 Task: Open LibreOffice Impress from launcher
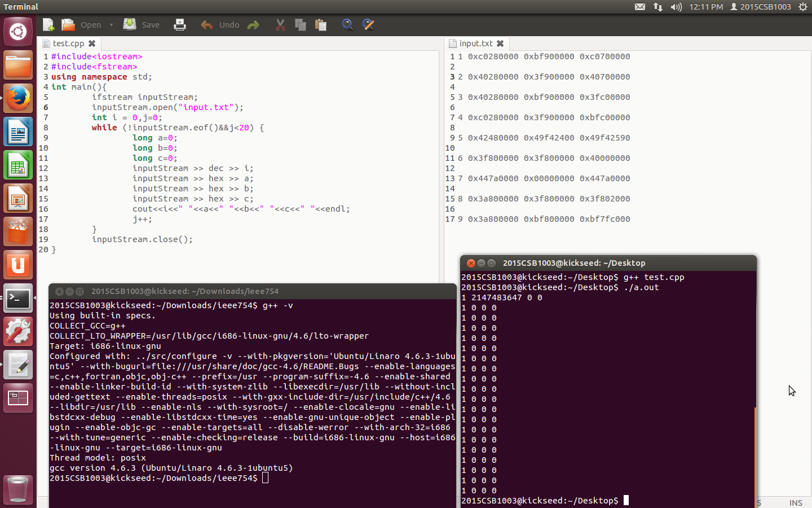pyautogui.click(x=18, y=199)
